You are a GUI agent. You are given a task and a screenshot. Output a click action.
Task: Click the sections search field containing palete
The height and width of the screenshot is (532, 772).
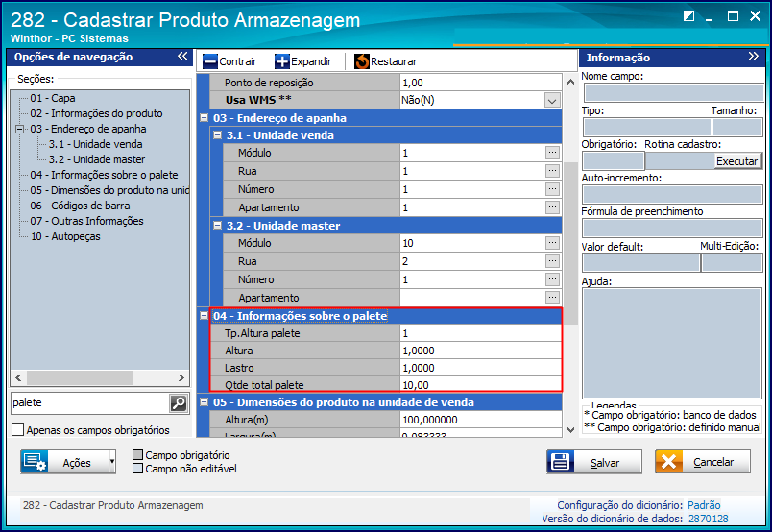tap(90, 403)
